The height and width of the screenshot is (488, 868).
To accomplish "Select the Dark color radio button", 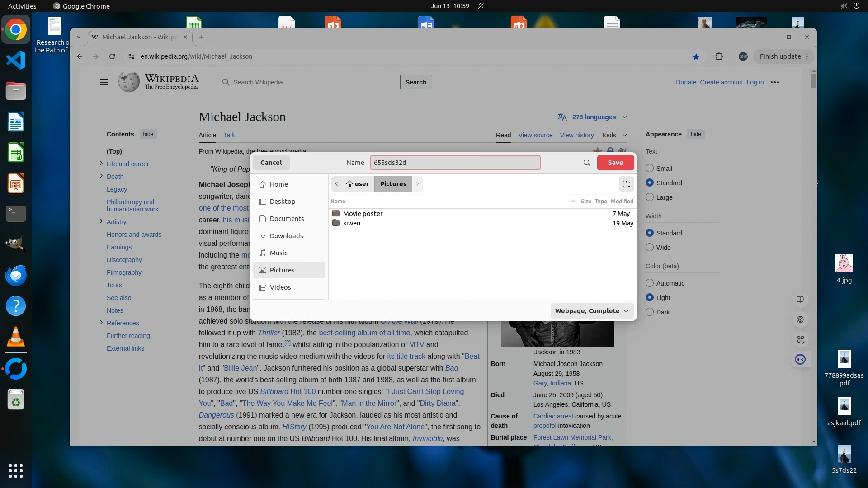I will [x=650, y=312].
